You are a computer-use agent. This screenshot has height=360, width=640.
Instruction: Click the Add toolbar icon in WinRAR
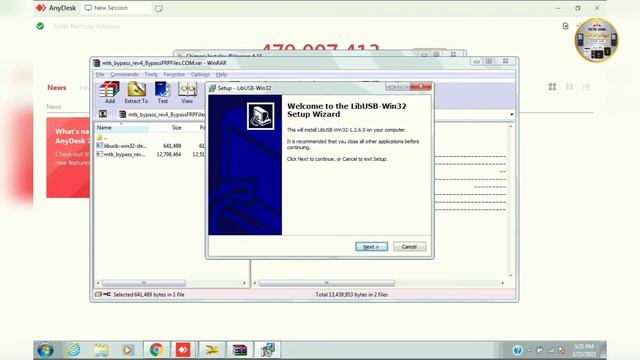tap(110, 92)
